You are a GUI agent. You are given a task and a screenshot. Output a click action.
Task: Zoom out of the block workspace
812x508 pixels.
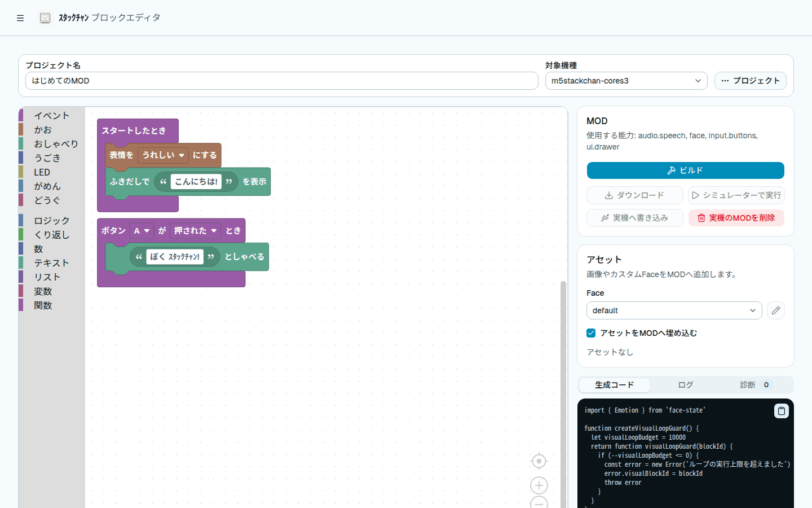(x=539, y=502)
